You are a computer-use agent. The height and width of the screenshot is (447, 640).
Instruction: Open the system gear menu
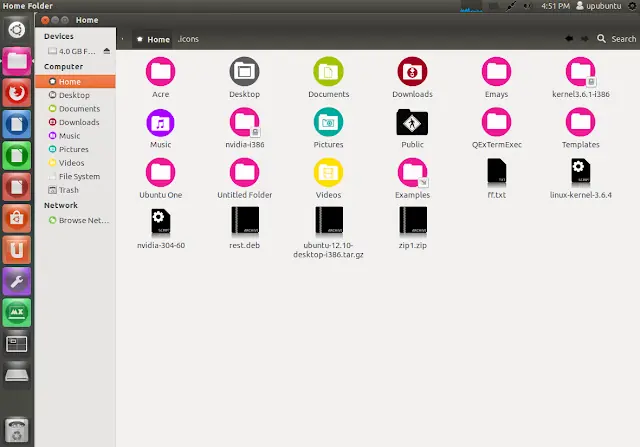tap(632, 6)
